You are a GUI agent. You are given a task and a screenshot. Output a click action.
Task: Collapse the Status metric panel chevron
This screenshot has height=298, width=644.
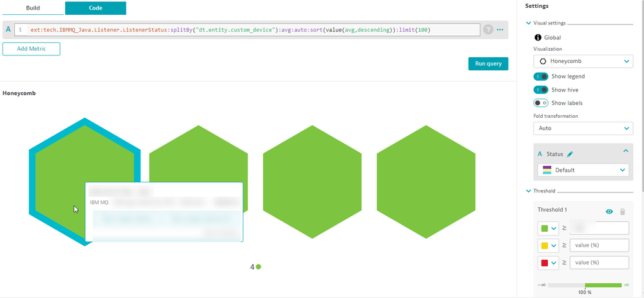(x=625, y=151)
